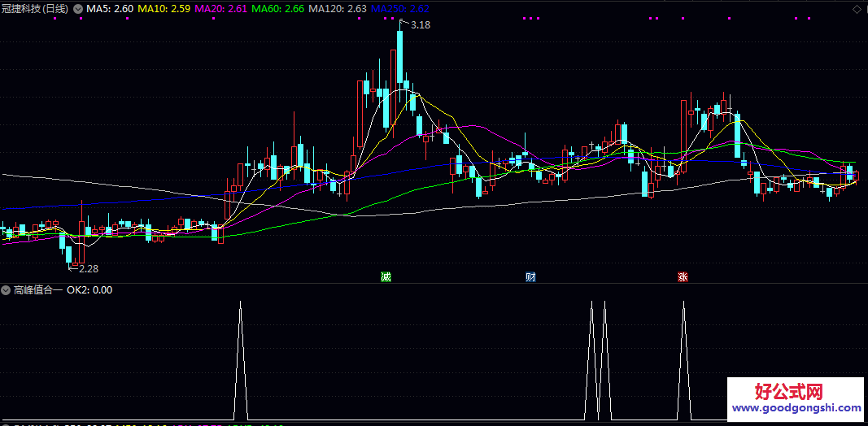Select the MA120: 2.63 label

(x=338, y=9)
